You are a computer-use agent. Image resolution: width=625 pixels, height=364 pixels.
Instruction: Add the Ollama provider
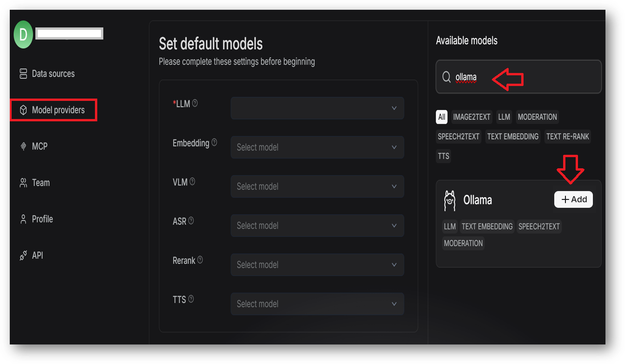tap(573, 199)
